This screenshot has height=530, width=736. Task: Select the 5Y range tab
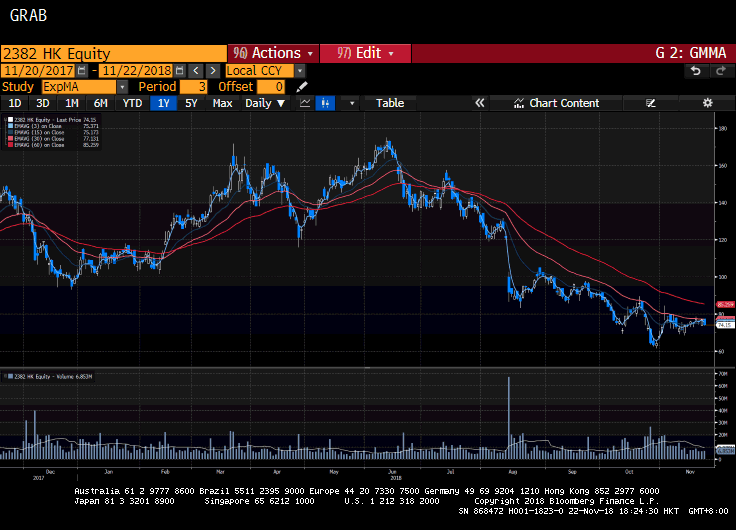point(191,103)
